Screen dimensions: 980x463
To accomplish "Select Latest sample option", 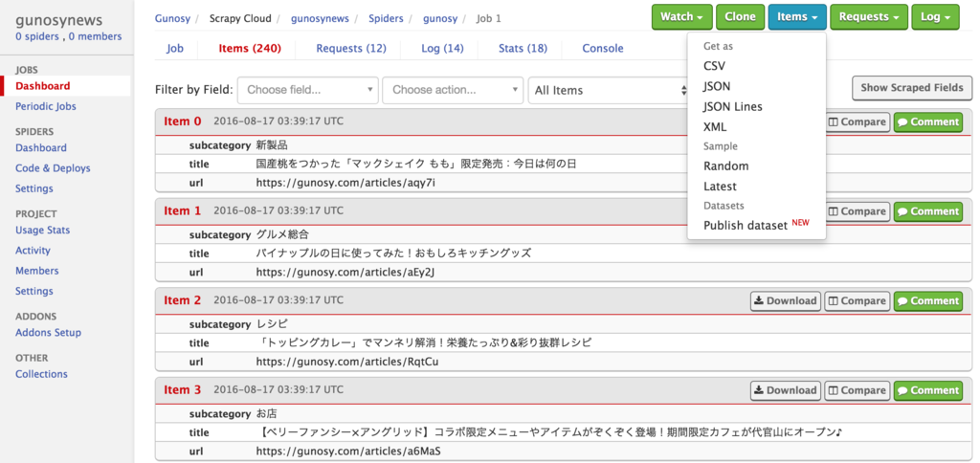I will click(720, 187).
